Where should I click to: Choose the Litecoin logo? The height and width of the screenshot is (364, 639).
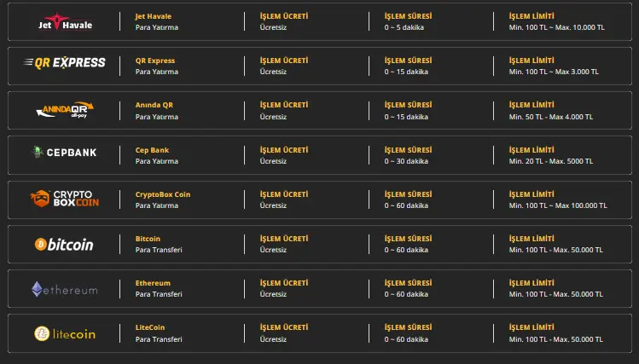(x=65, y=335)
